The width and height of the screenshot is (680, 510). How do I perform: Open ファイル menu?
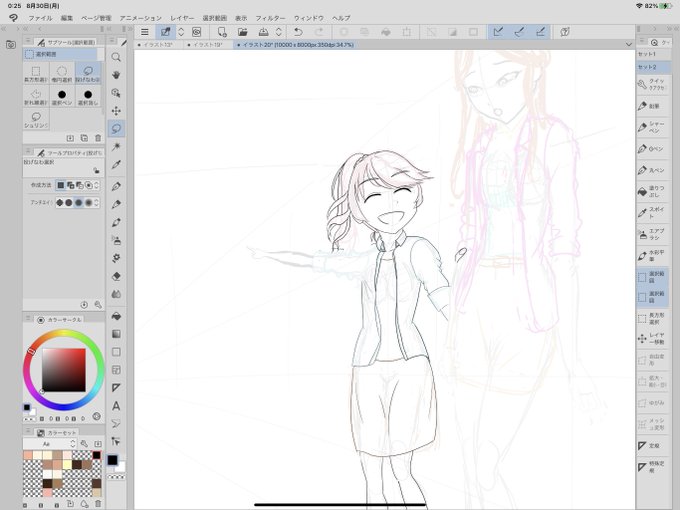coord(40,18)
